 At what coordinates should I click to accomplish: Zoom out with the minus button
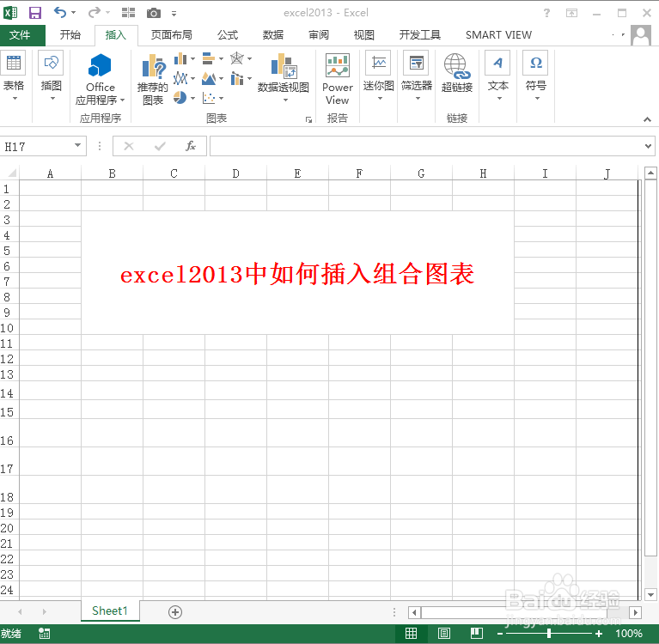(500, 634)
